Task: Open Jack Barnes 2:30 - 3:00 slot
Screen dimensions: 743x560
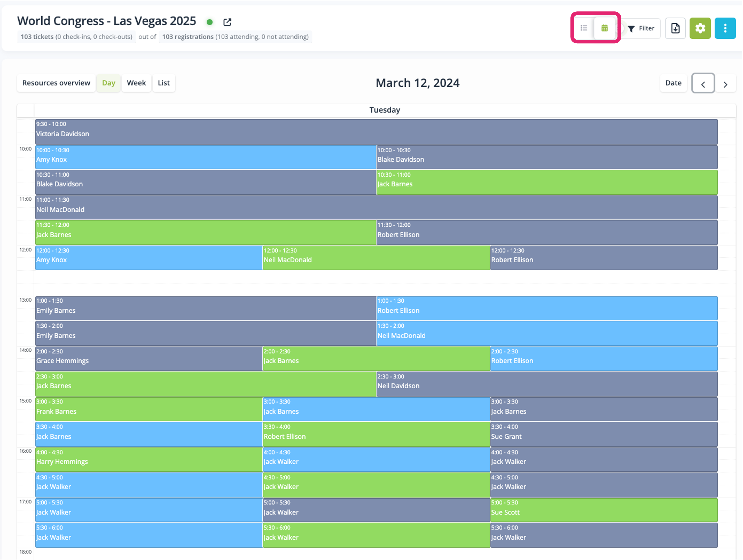Action: (x=206, y=384)
